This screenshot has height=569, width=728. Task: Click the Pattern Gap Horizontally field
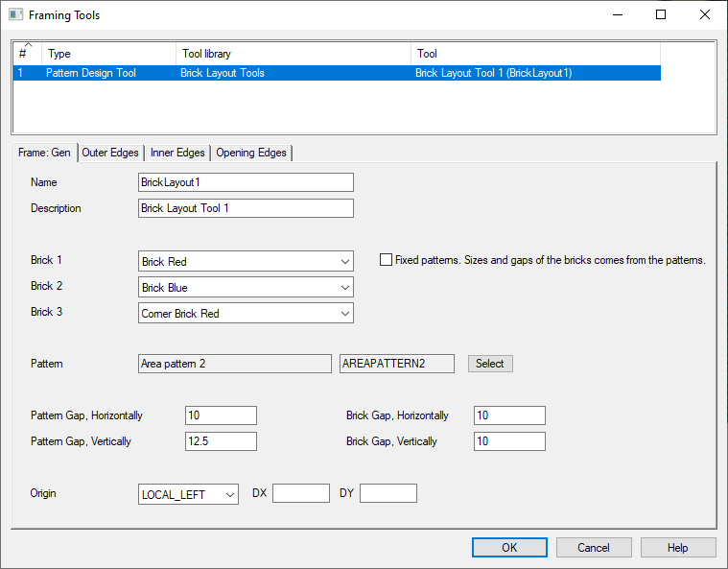point(221,415)
